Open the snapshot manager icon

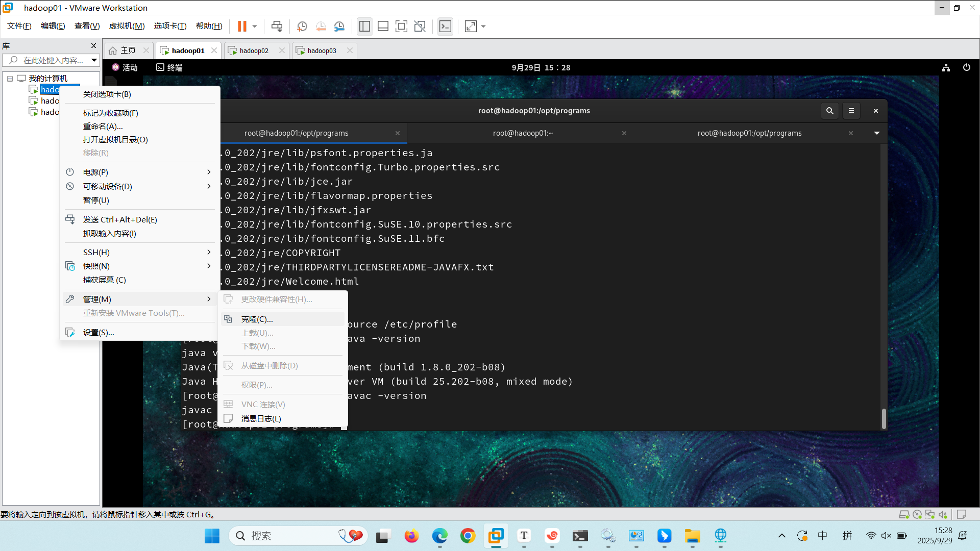(x=339, y=26)
